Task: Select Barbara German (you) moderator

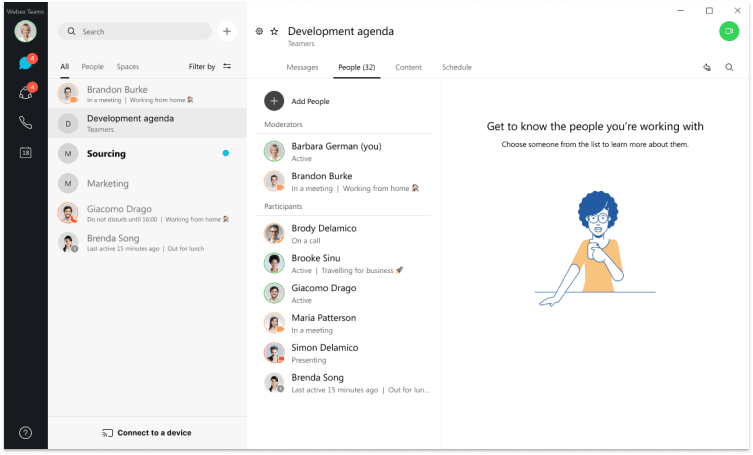Action: [344, 151]
